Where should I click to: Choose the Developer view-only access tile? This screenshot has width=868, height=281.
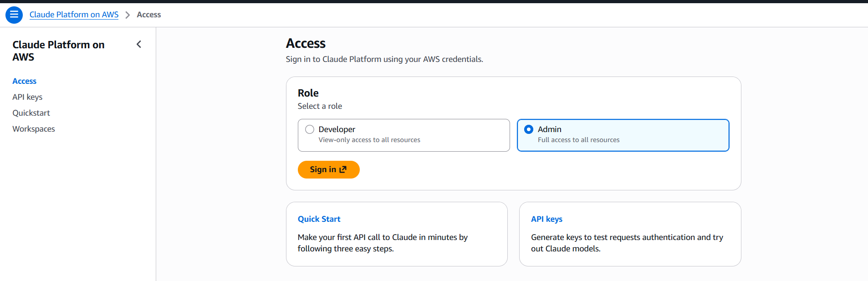coord(404,135)
